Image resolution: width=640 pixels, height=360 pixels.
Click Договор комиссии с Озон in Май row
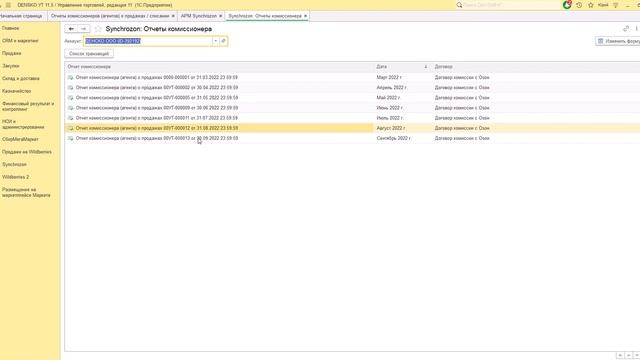[462, 98]
